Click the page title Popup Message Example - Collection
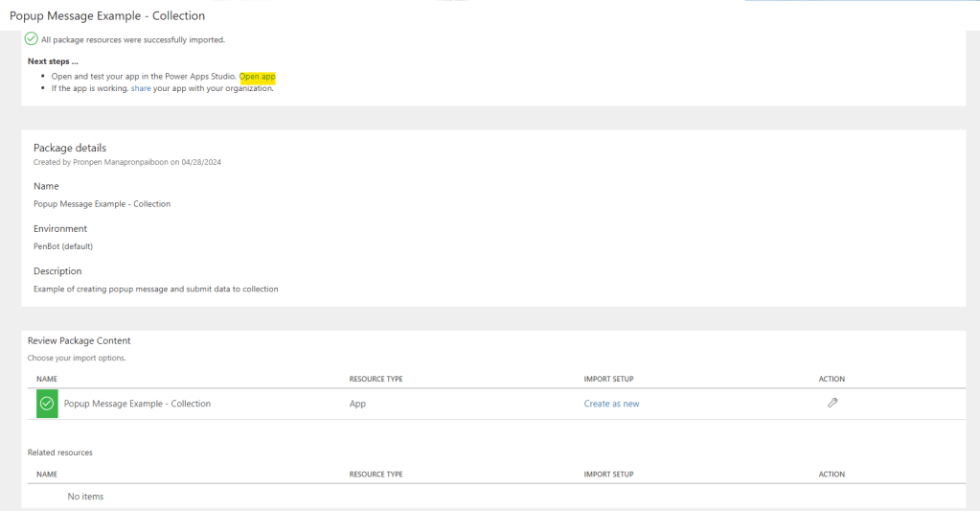 point(106,16)
